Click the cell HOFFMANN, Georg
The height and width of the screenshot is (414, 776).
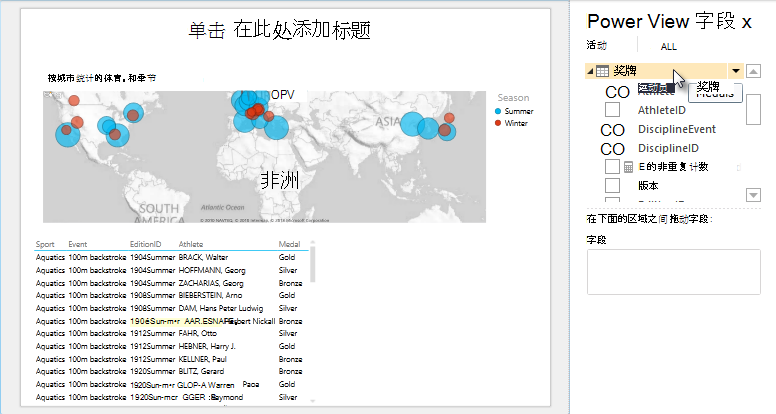point(212,271)
